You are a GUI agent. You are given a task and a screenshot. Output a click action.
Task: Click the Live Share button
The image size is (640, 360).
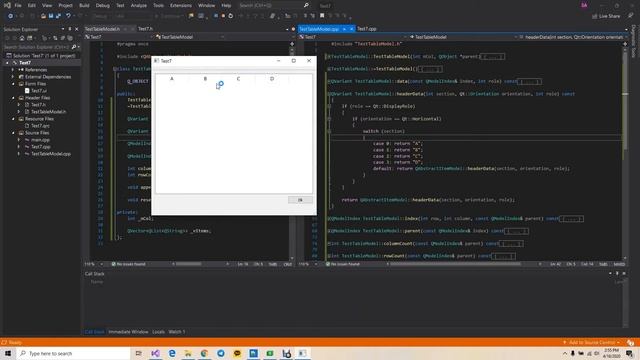(x=606, y=16)
